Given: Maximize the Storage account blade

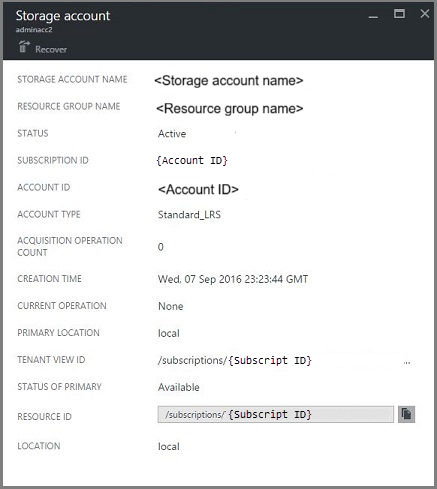Looking at the screenshot, I should pyautogui.click(x=399, y=14).
